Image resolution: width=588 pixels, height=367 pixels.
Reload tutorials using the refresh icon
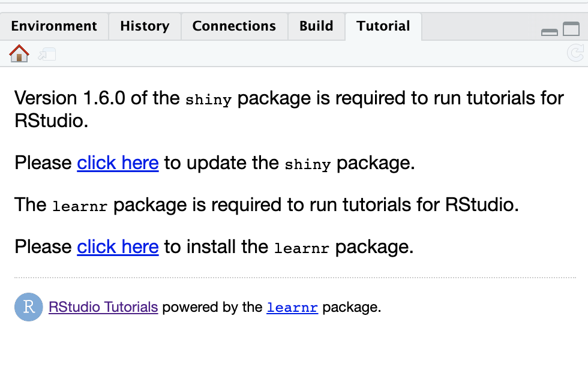coord(575,53)
